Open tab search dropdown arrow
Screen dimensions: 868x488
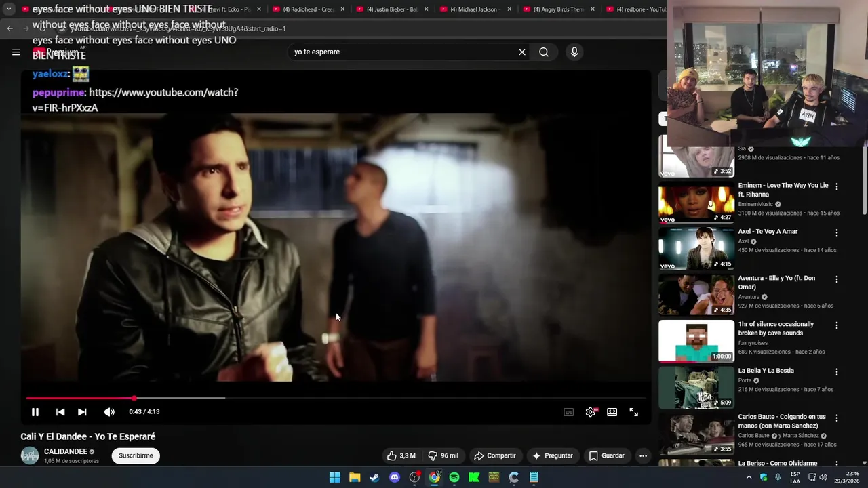click(9, 9)
